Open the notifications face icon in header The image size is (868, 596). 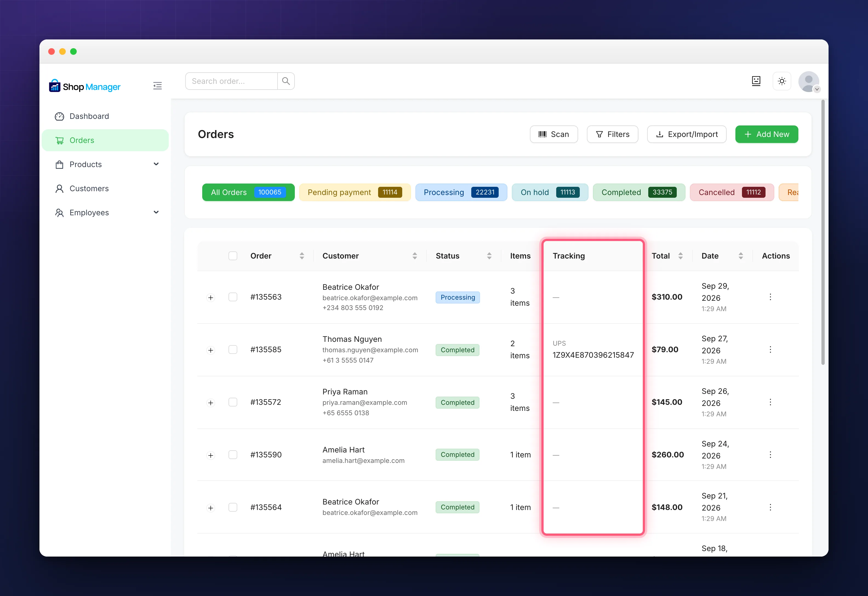(x=756, y=81)
